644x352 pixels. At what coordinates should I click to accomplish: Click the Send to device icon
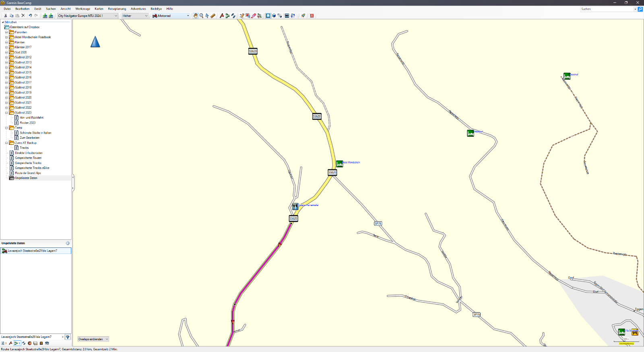coord(45,16)
